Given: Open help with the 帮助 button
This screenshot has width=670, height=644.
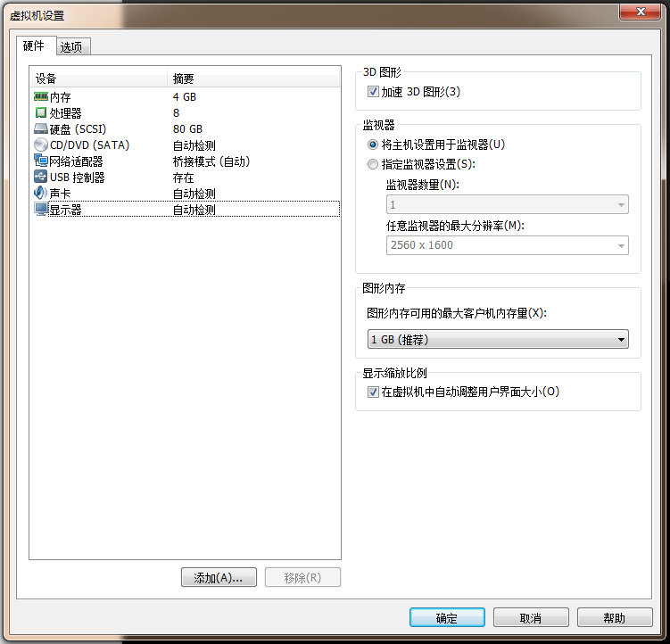Looking at the screenshot, I should 615,617.
